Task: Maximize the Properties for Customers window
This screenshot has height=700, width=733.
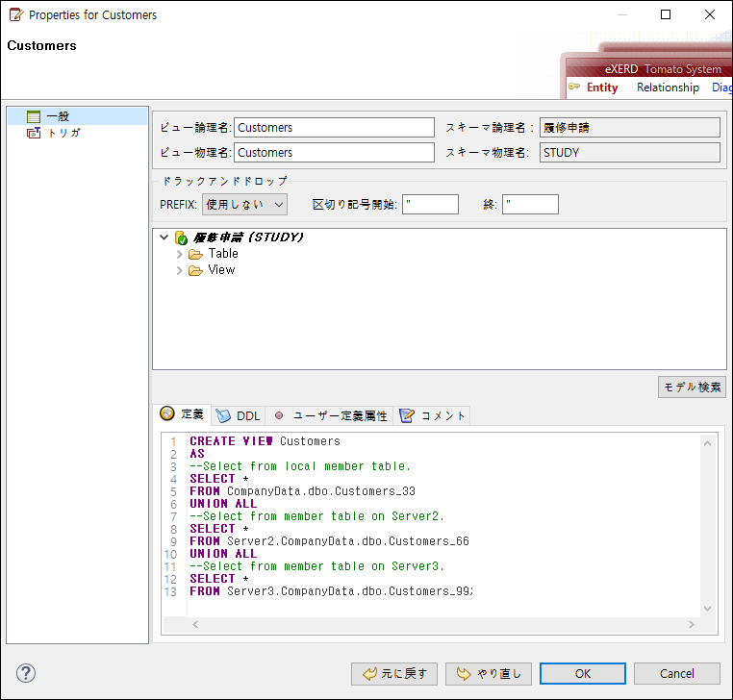Action: point(666,14)
